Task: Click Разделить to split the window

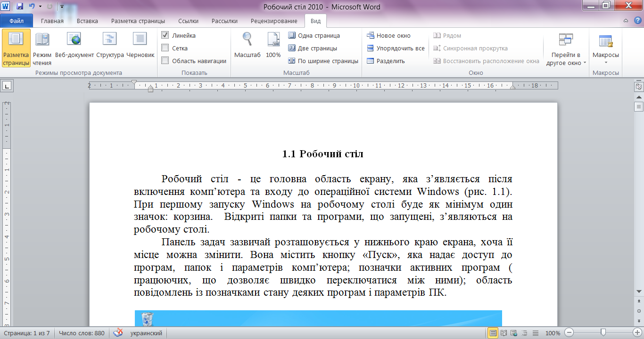Action: click(386, 61)
